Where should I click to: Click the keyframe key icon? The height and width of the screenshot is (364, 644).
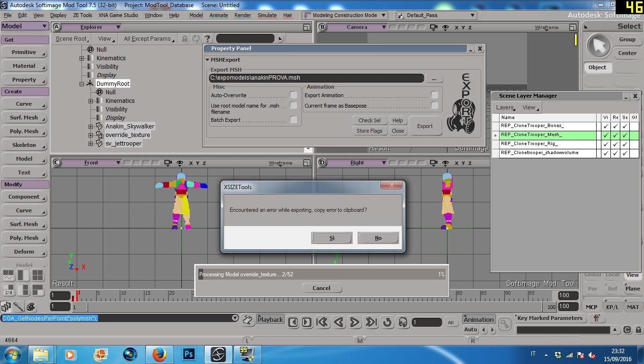coord(505,324)
